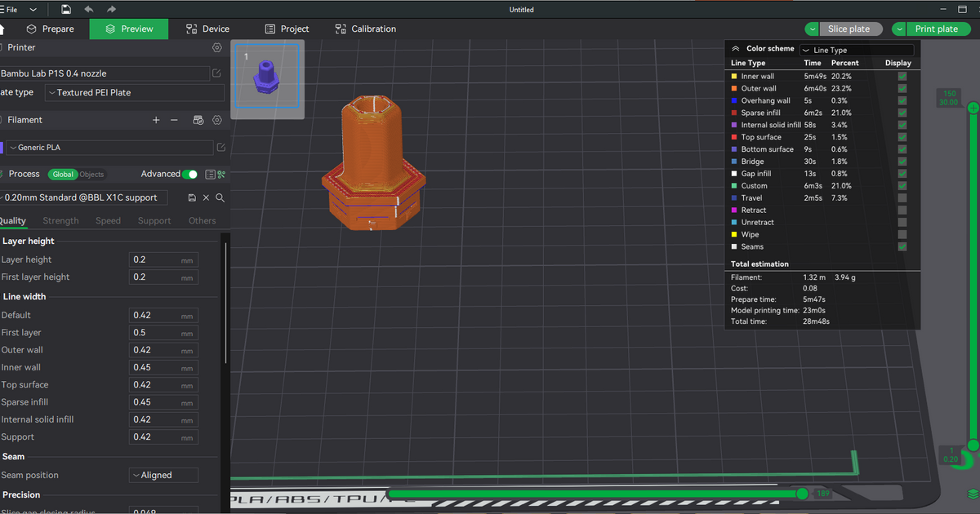Disable the Inner wall display checkbox
Viewport: 980px width, 514px height.
coord(902,76)
